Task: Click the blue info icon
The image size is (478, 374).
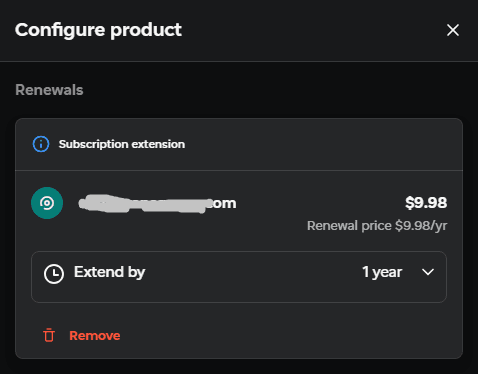Action: (41, 144)
